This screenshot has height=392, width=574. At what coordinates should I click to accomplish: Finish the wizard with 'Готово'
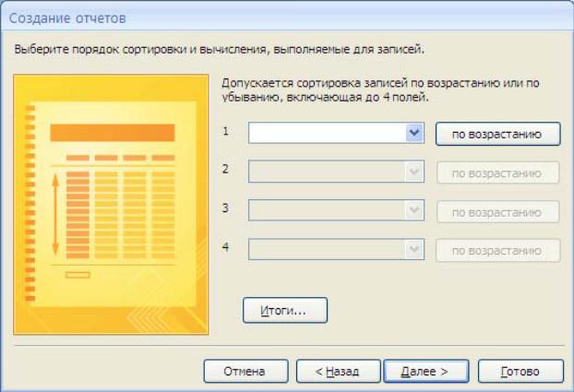tap(520, 371)
